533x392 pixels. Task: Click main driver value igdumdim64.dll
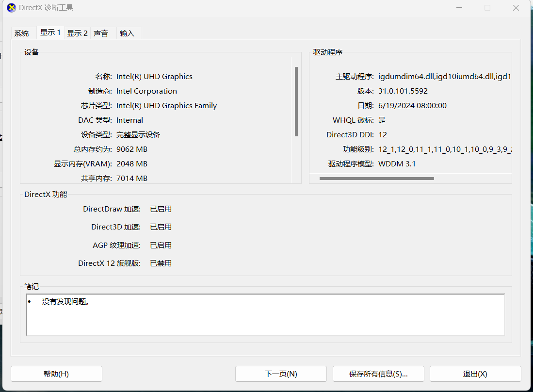coord(406,77)
